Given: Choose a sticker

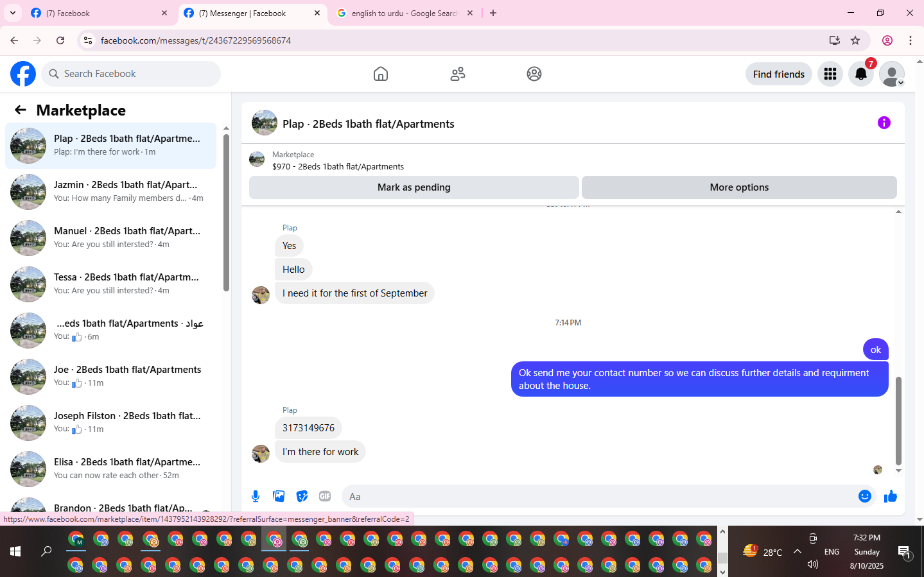Looking at the screenshot, I should 302,496.
